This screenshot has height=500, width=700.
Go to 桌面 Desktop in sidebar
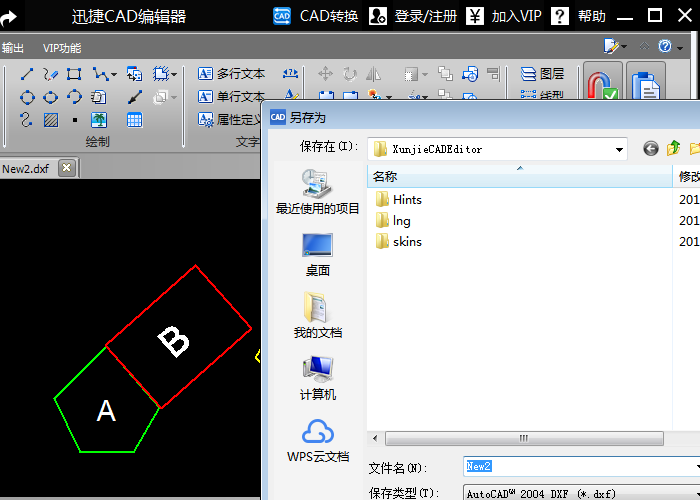pos(317,255)
